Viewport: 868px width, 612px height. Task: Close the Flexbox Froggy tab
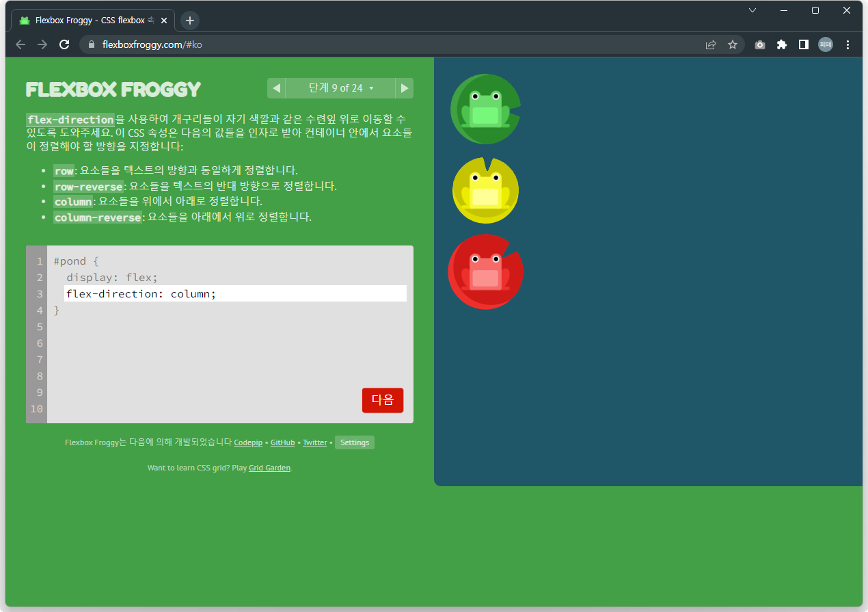click(164, 21)
